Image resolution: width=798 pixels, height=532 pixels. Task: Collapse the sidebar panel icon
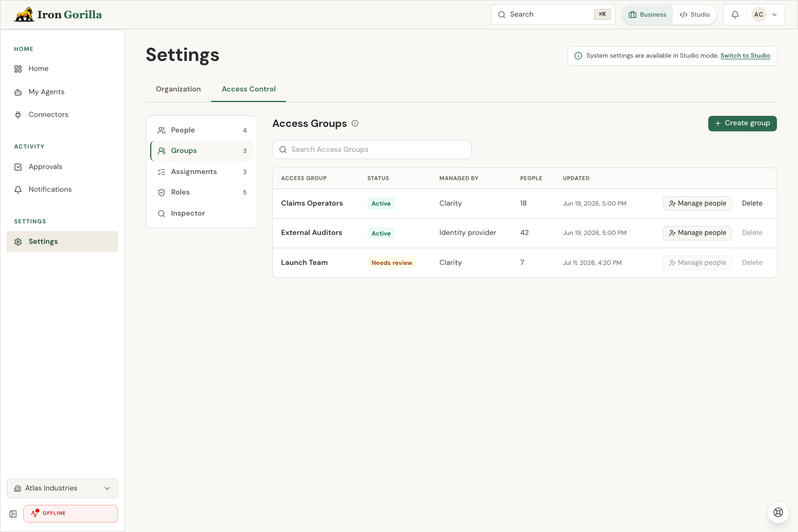13,514
